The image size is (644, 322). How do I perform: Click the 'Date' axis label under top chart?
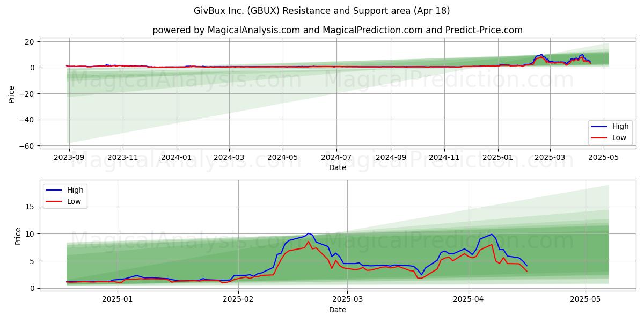click(338, 167)
